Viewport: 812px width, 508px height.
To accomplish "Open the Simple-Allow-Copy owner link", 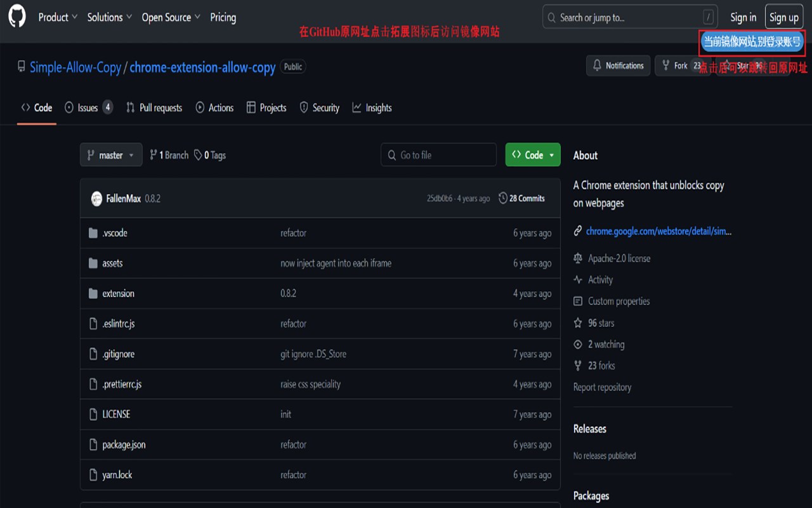I will (x=75, y=67).
